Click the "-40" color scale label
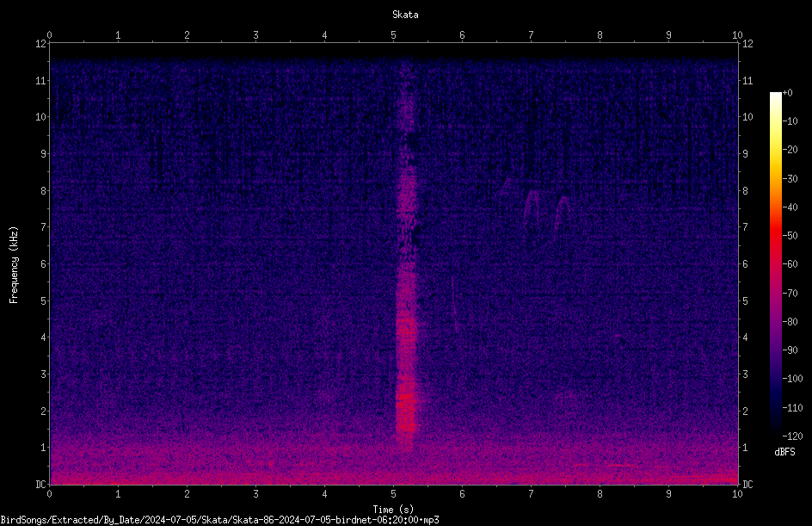Image resolution: width=812 pixels, height=526 pixels. click(790, 207)
